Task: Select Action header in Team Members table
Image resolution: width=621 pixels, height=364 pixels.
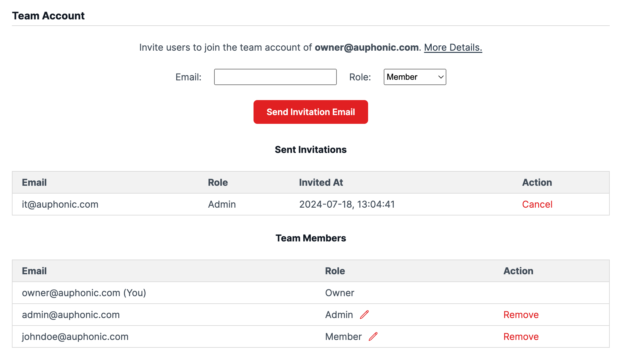Action: [518, 271]
